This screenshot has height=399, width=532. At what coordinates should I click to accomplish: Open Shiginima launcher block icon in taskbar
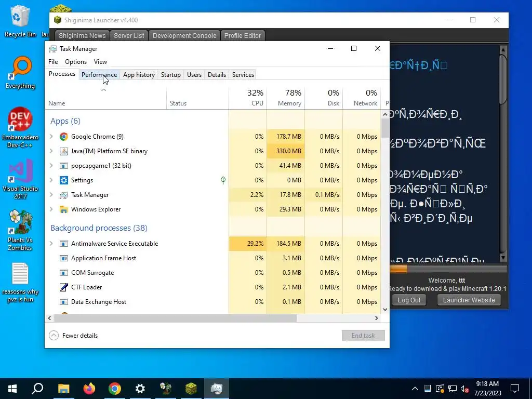click(191, 388)
